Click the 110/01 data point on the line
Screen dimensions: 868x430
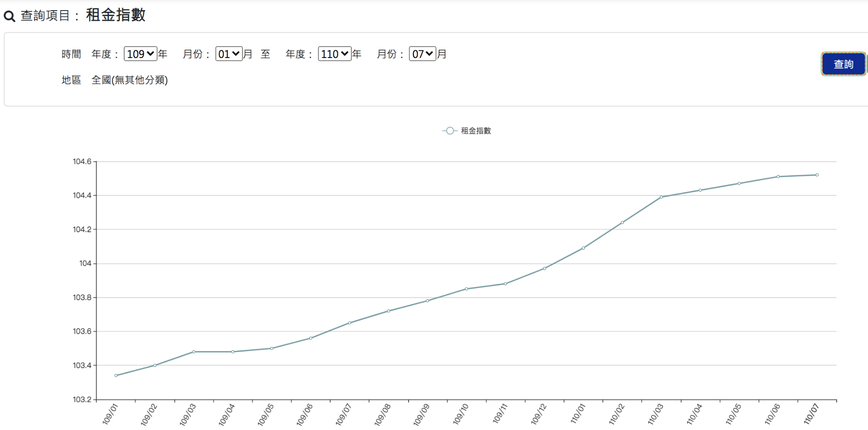[584, 248]
